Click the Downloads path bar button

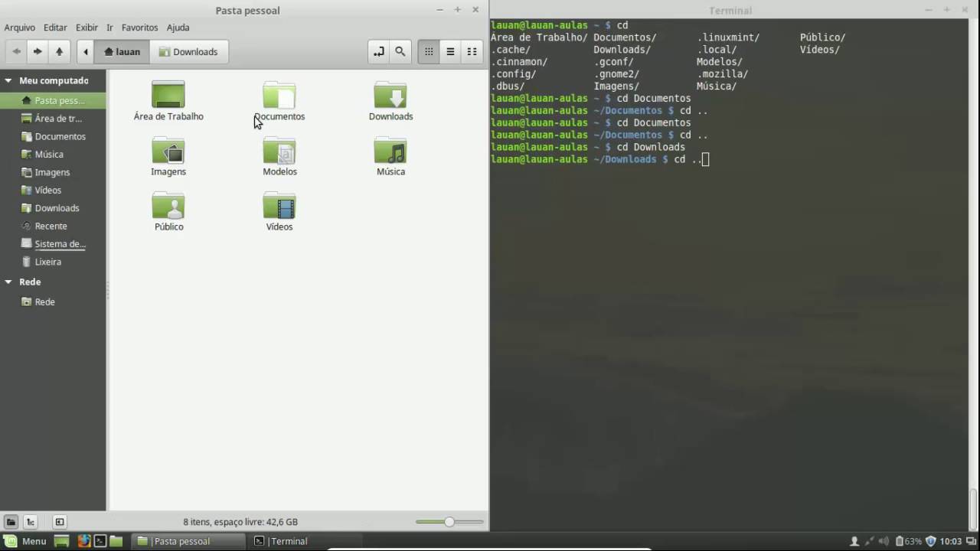(188, 52)
